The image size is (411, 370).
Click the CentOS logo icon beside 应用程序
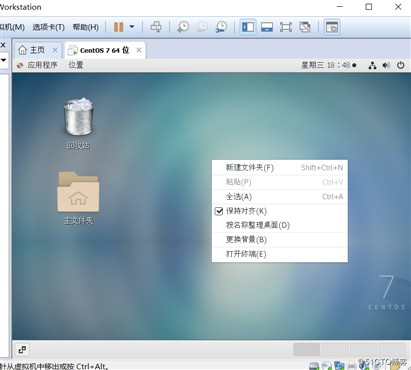click(20, 65)
